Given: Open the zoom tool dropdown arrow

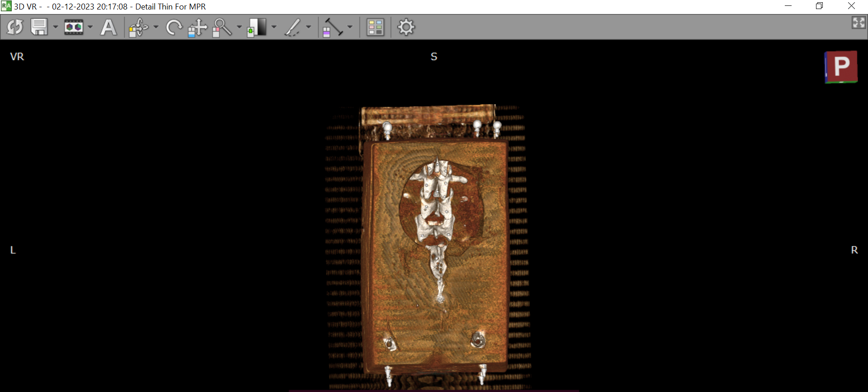Looking at the screenshot, I should click(239, 27).
